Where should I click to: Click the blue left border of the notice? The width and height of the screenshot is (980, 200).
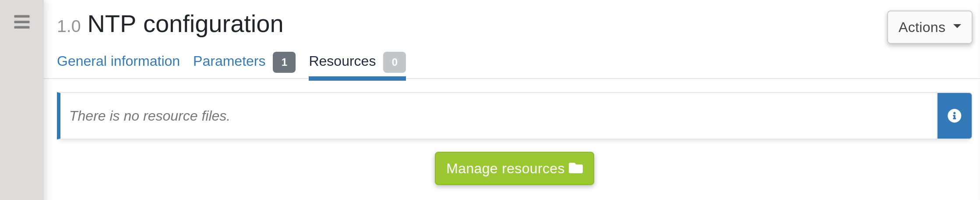(59, 116)
